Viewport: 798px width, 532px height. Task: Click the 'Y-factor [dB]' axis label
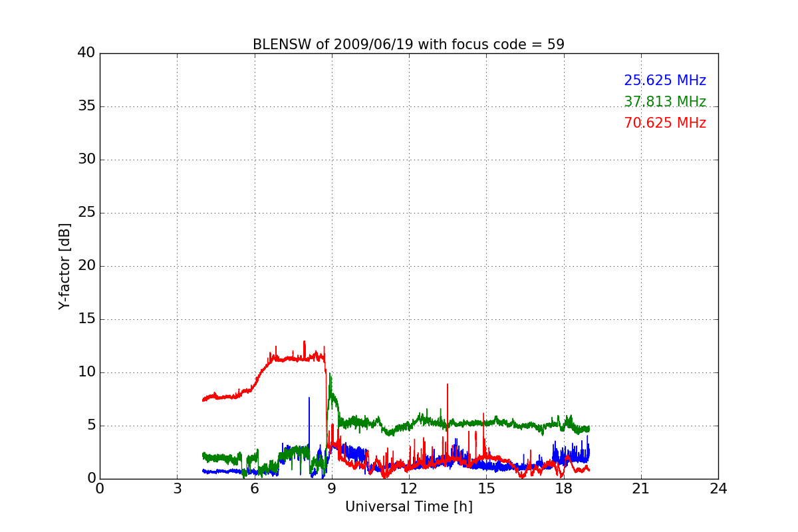point(65,266)
